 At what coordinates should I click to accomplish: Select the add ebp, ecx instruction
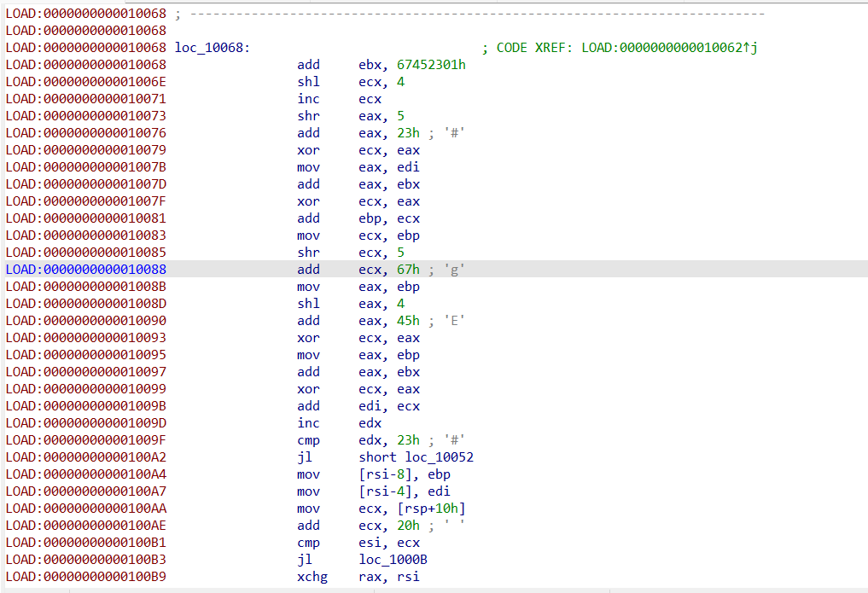click(x=358, y=218)
